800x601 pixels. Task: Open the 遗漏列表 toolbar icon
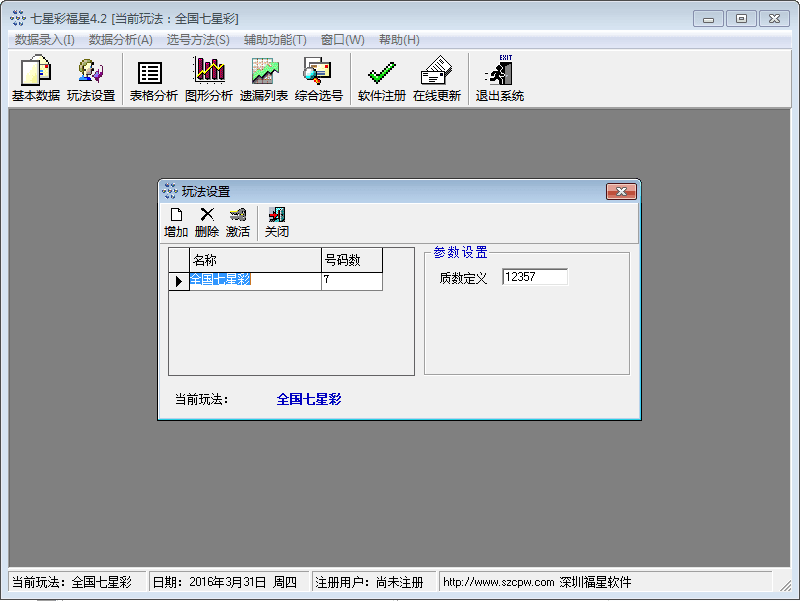[x=264, y=80]
